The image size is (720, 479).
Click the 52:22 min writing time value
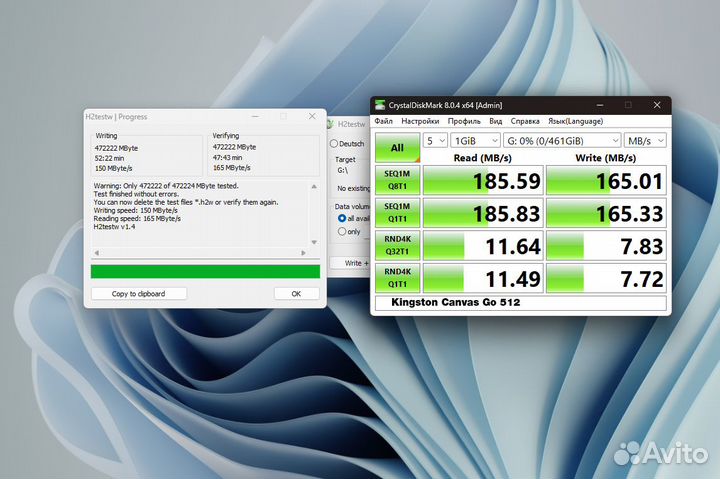(x=110, y=158)
